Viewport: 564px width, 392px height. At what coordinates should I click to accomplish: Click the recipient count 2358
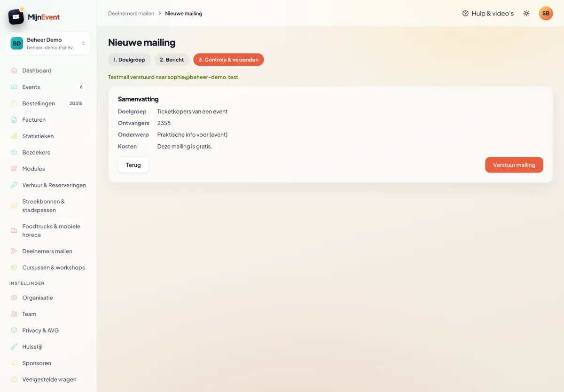coord(164,123)
